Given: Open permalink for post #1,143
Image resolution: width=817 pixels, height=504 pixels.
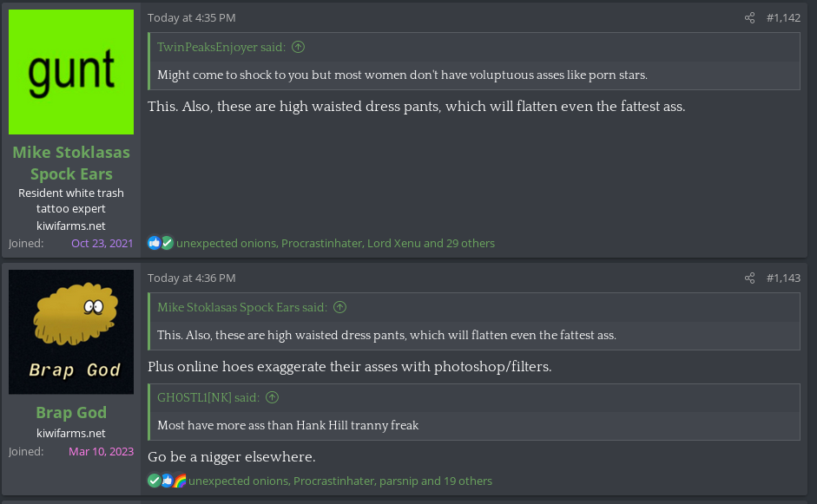Looking at the screenshot, I should pos(783,278).
